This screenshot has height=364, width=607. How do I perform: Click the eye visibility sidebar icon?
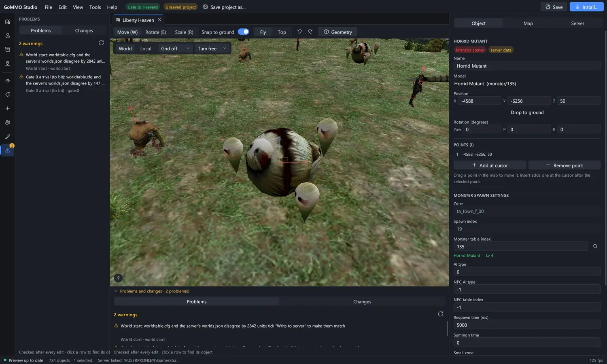tap(7, 81)
